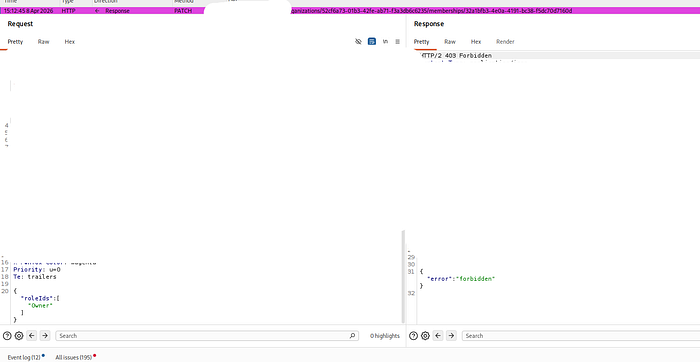The height and width of the screenshot is (362, 700).
Task: Click the Te: trailers header line
Action: click(35, 277)
